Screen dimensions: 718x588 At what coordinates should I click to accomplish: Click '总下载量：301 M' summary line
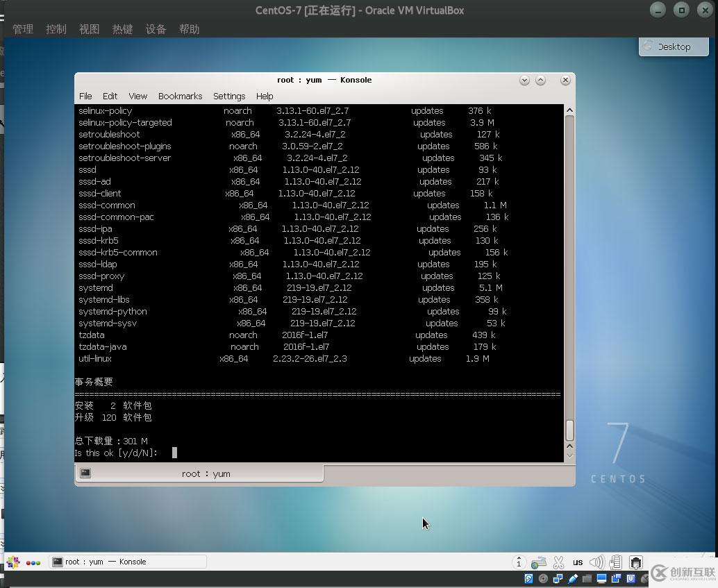111,441
